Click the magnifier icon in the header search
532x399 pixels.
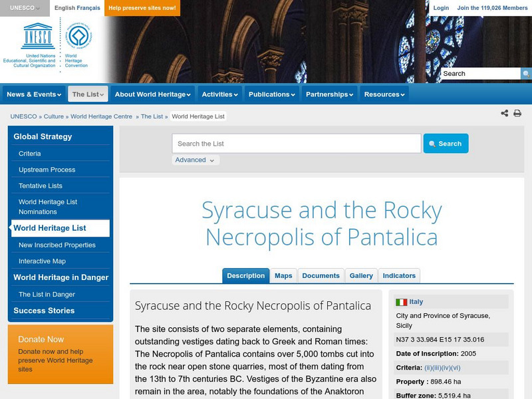[525, 74]
